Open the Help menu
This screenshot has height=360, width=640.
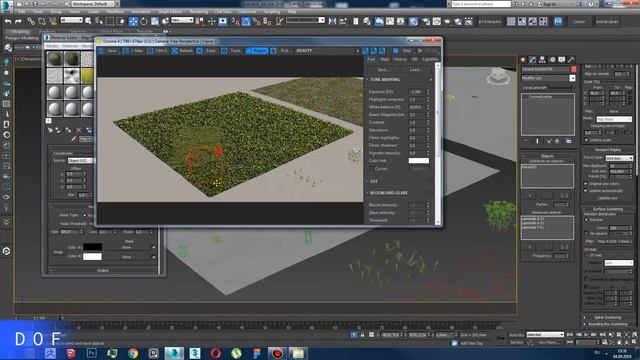tap(292, 12)
